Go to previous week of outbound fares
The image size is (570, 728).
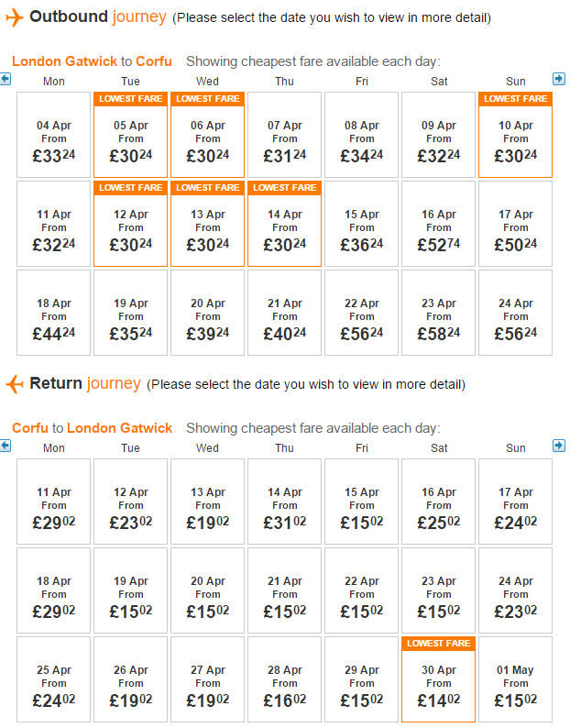click(5, 79)
